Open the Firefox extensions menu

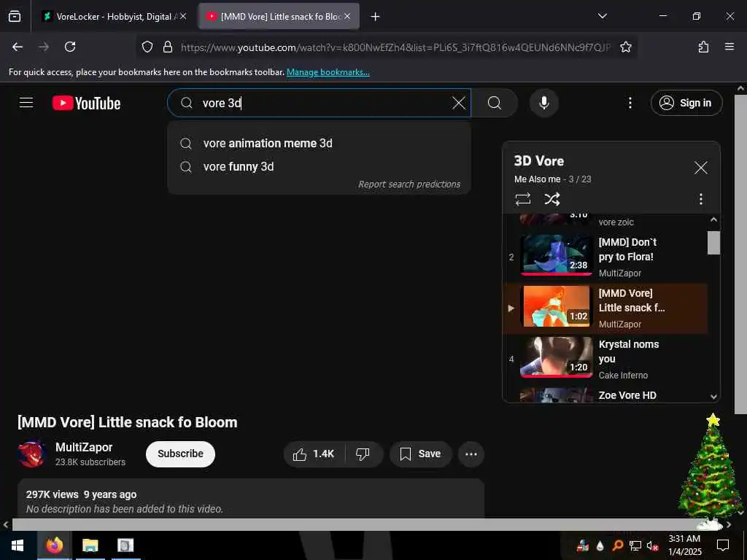(703, 47)
